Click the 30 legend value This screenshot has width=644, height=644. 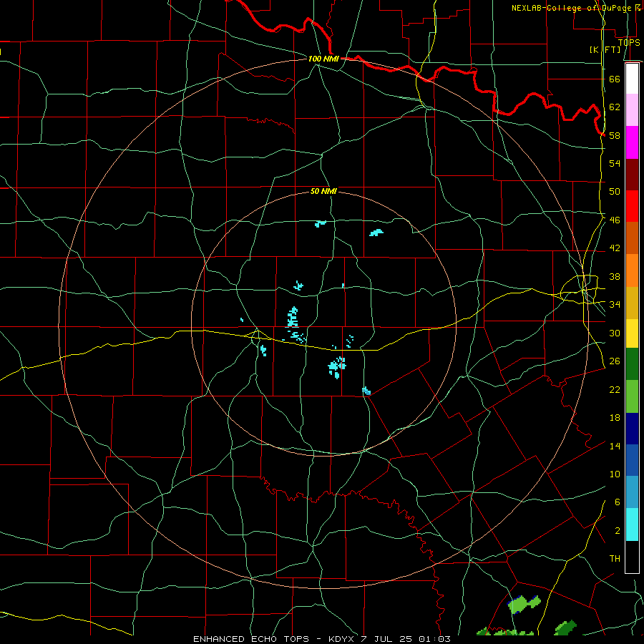tap(615, 333)
